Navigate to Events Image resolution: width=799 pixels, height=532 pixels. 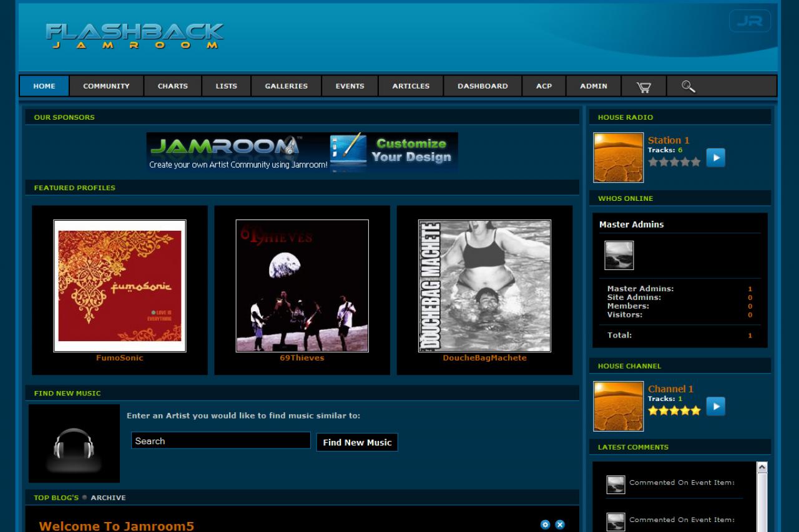[x=350, y=86]
